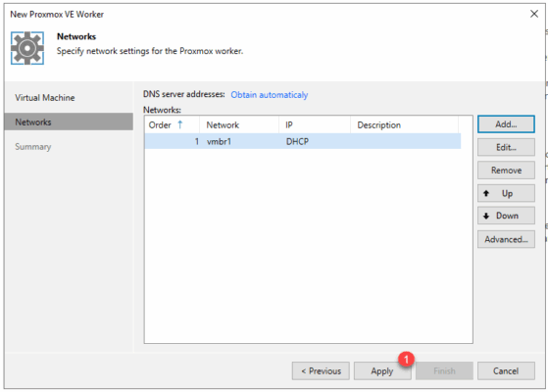This screenshot has width=548, height=392.
Task: Remove the selected network
Action: (506, 171)
